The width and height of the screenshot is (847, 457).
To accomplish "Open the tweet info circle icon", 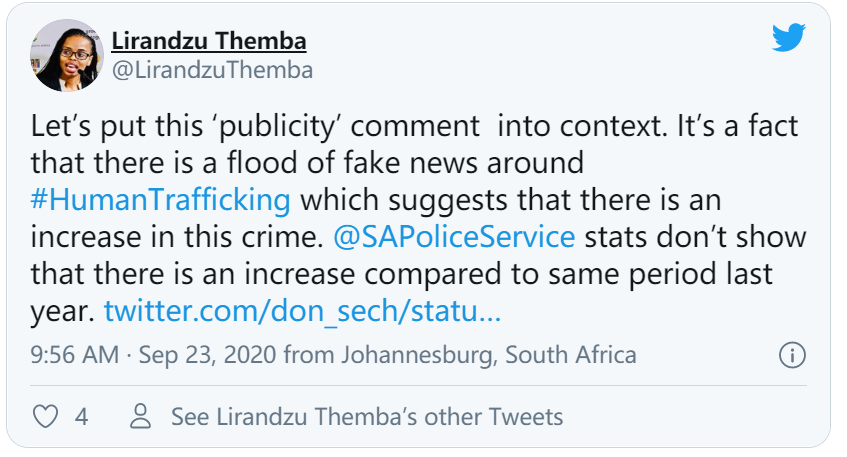I will pos(792,356).
